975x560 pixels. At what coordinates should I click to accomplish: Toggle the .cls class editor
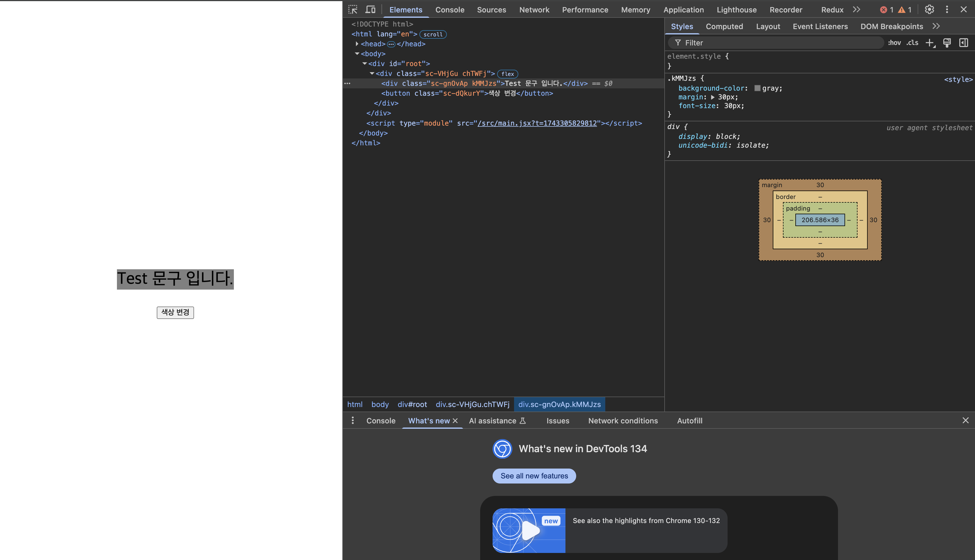[912, 43]
